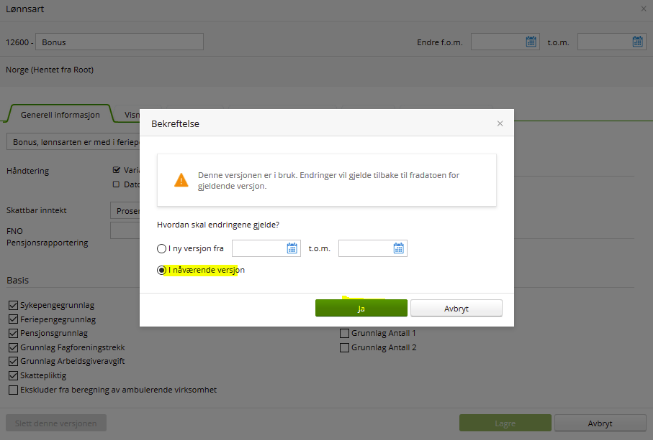Open calendar for 'I ny versjon fra' date
Viewport: 653px width, 440px height.
click(x=292, y=249)
